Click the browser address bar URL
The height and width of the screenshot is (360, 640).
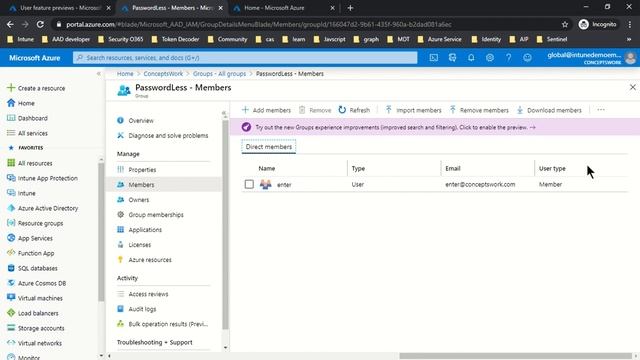(259, 24)
